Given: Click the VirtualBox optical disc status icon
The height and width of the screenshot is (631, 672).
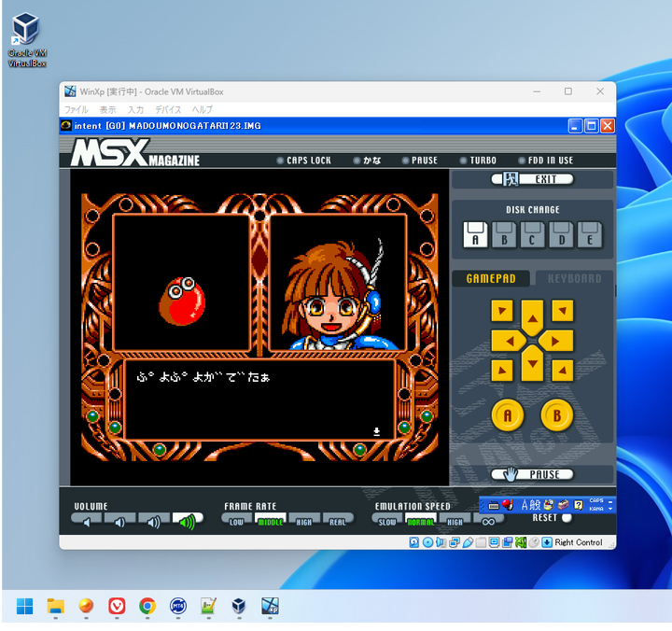Looking at the screenshot, I should pos(427,542).
